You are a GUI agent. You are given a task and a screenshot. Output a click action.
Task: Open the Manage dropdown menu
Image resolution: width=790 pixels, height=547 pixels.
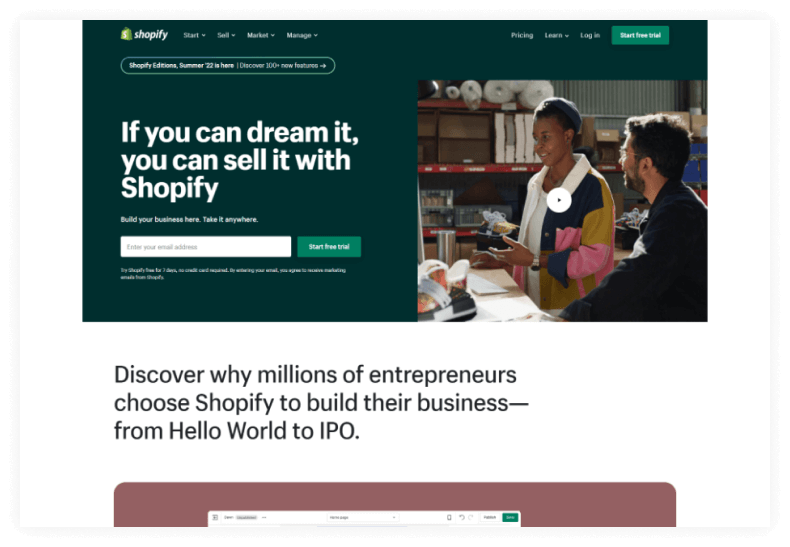click(302, 35)
